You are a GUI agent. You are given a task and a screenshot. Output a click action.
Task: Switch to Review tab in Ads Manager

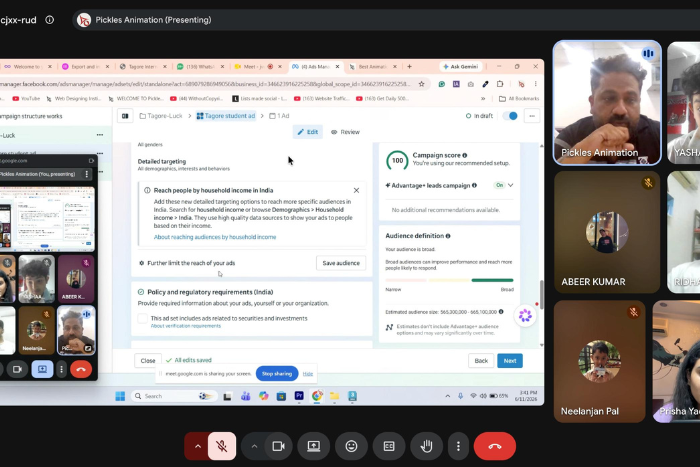coord(345,132)
